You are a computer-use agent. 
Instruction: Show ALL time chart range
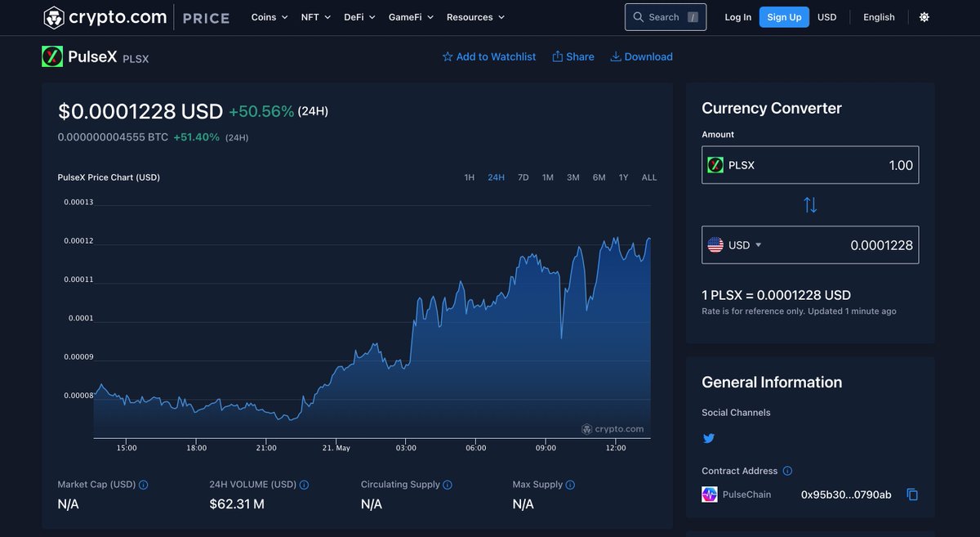point(649,177)
